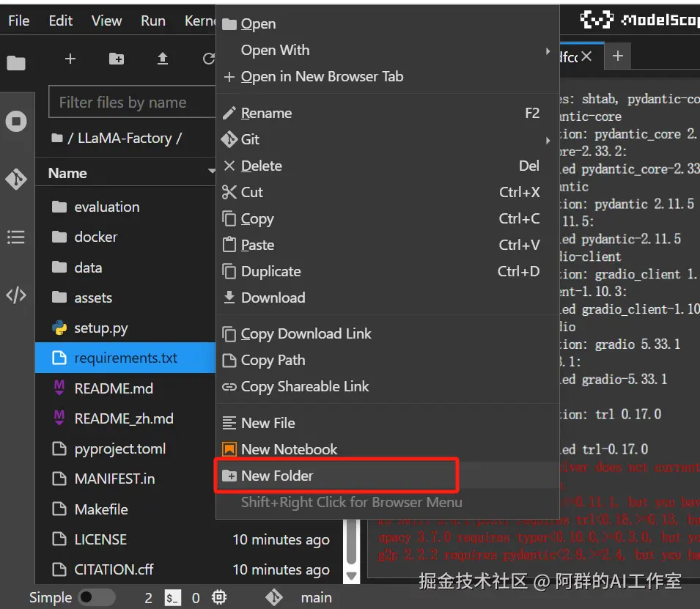The width and height of the screenshot is (700, 609).
Task: Choose New Notebook from context menu
Action: coord(388,450)
